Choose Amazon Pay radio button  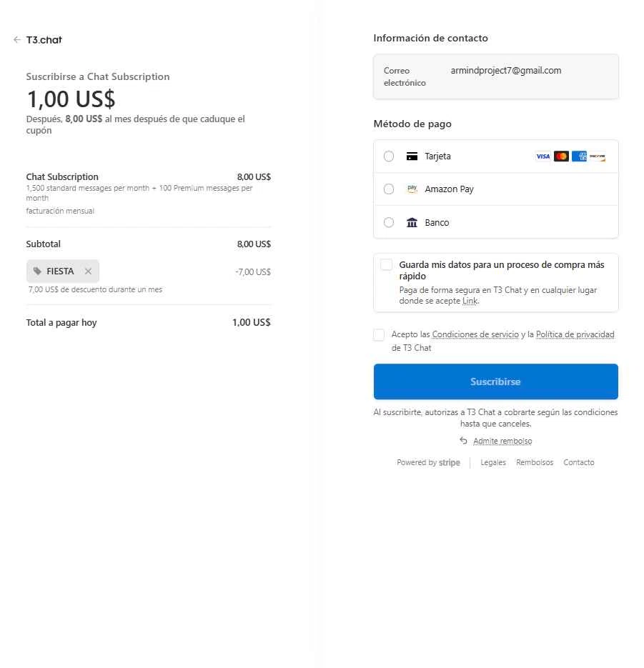pos(389,189)
